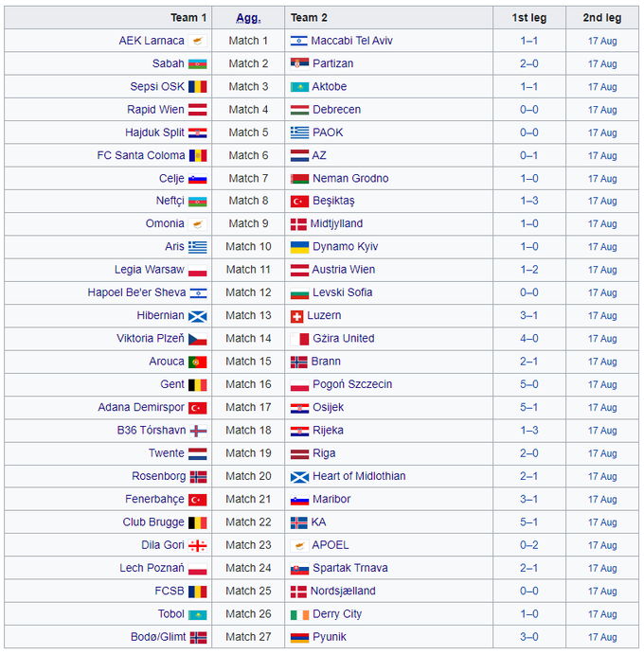Follow the Viktoria Plzeň link
The height and width of the screenshot is (654, 644).
pos(149,338)
